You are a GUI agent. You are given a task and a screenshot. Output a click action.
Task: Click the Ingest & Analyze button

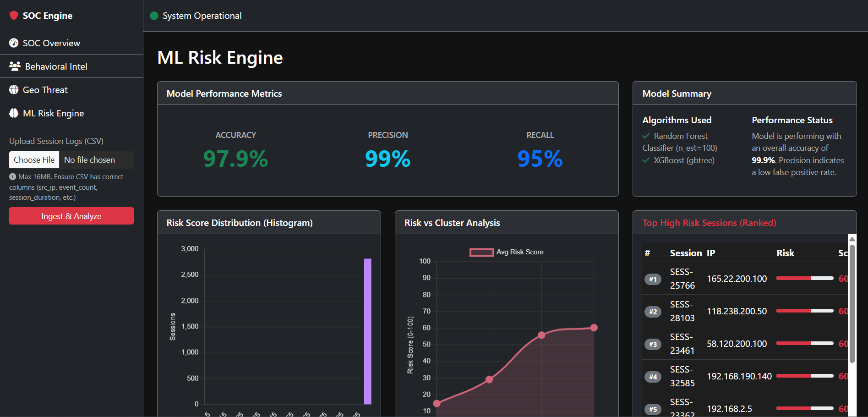(x=71, y=216)
